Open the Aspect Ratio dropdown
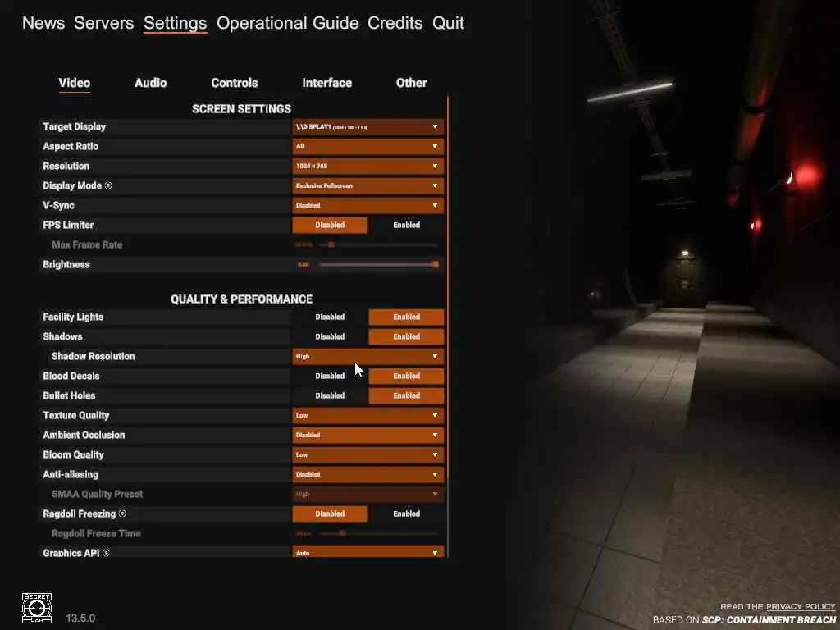 click(x=368, y=146)
